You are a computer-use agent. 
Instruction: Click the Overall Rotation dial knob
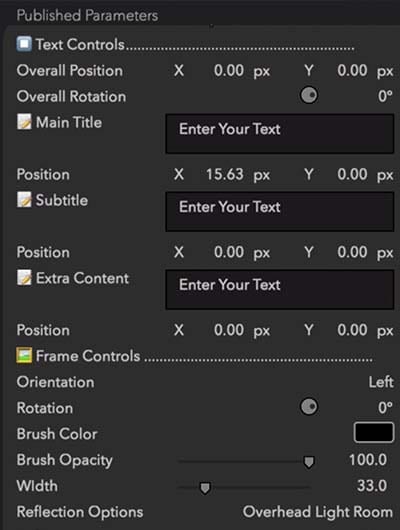coord(309,95)
